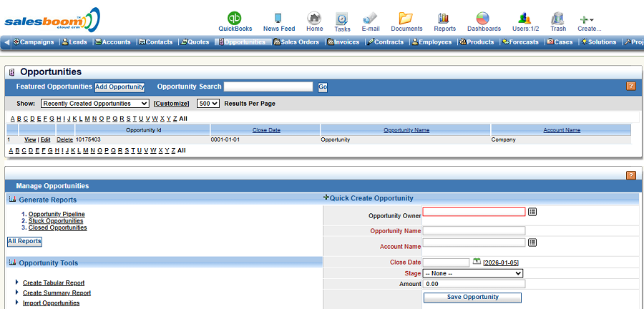Viewport: 644px width, 309px height.
Task: Open the Tasks icon
Action: [x=342, y=18]
